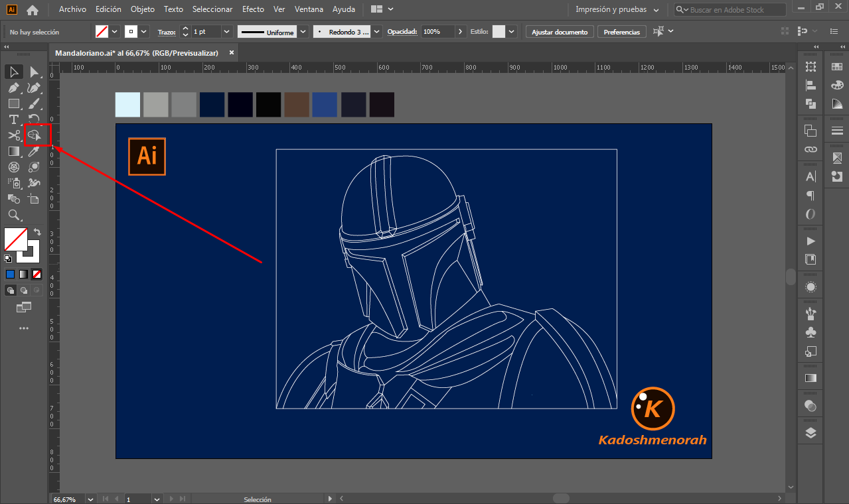849x504 pixels.
Task: Open the Redondo brush definition dropdown
Action: pyautogui.click(x=377, y=32)
